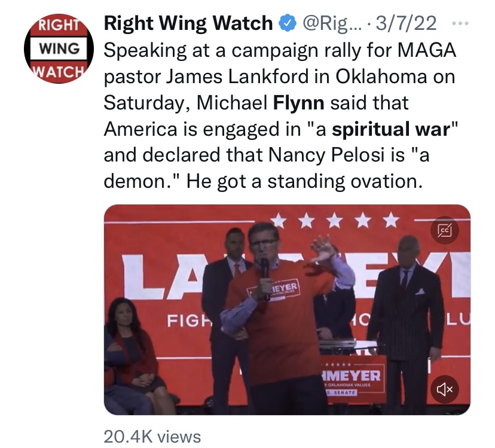Open the Right Wing Watch profile avatar
The height and width of the screenshot is (448, 495).
click(59, 48)
